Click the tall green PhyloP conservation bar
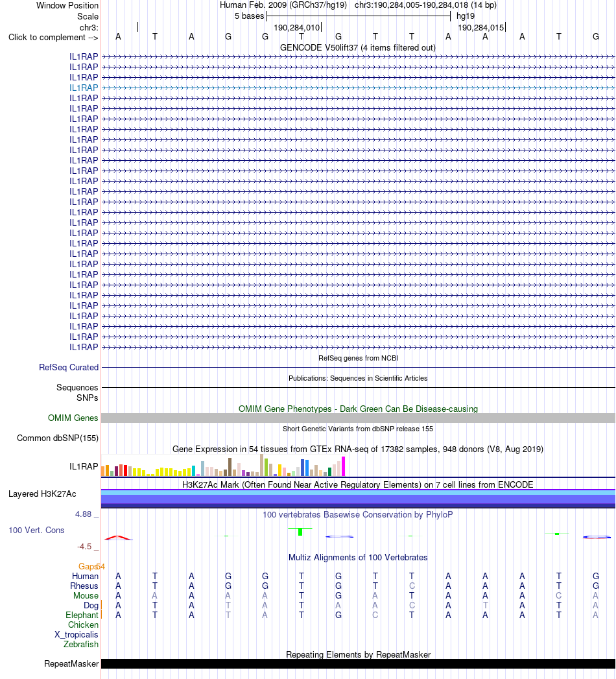 (300, 532)
